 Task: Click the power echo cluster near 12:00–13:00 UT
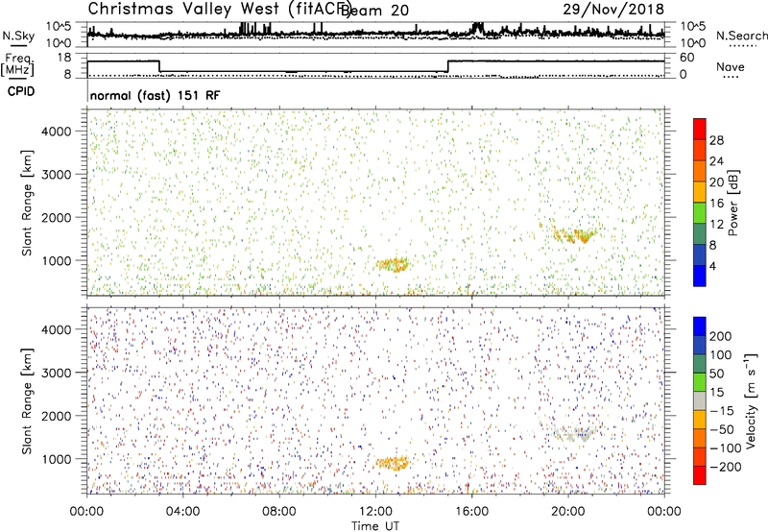(393, 264)
